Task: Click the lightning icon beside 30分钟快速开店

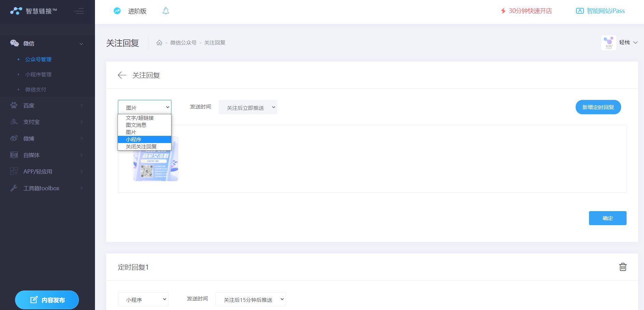Action: [x=503, y=11]
